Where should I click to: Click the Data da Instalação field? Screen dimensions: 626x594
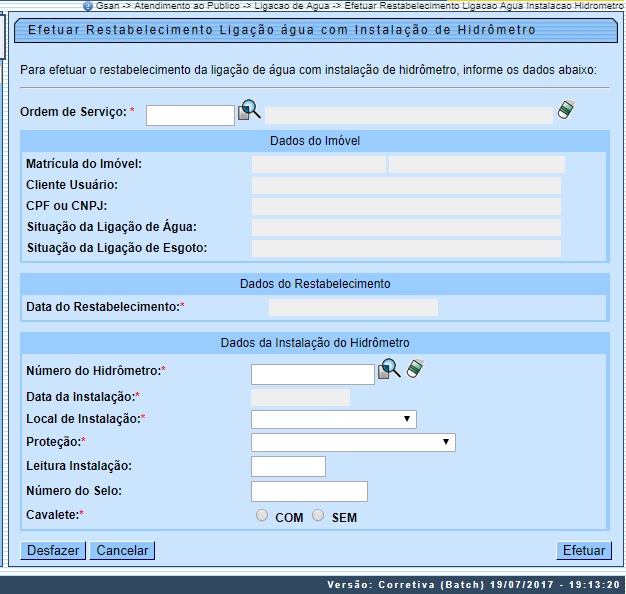[x=300, y=397]
